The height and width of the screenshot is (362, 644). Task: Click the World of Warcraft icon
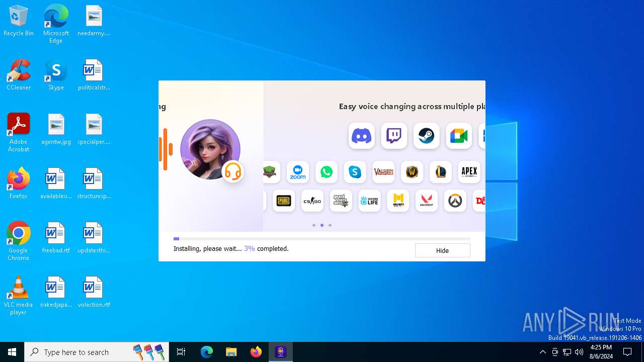tap(412, 172)
